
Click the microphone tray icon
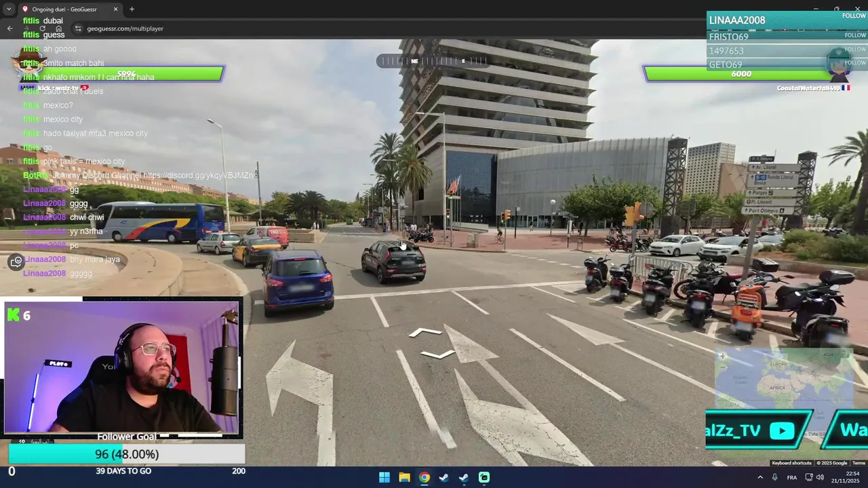[x=774, y=477]
